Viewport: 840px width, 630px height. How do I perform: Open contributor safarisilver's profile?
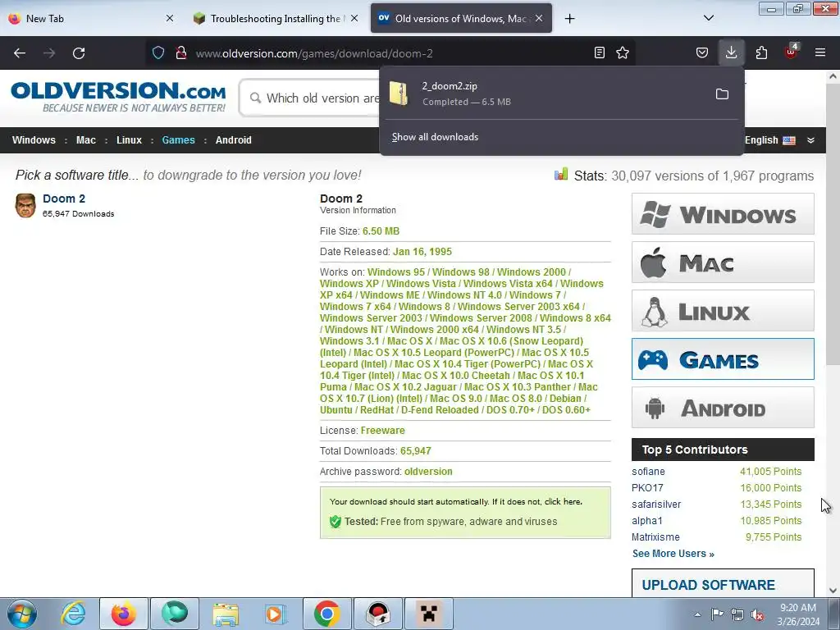pos(656,504)
